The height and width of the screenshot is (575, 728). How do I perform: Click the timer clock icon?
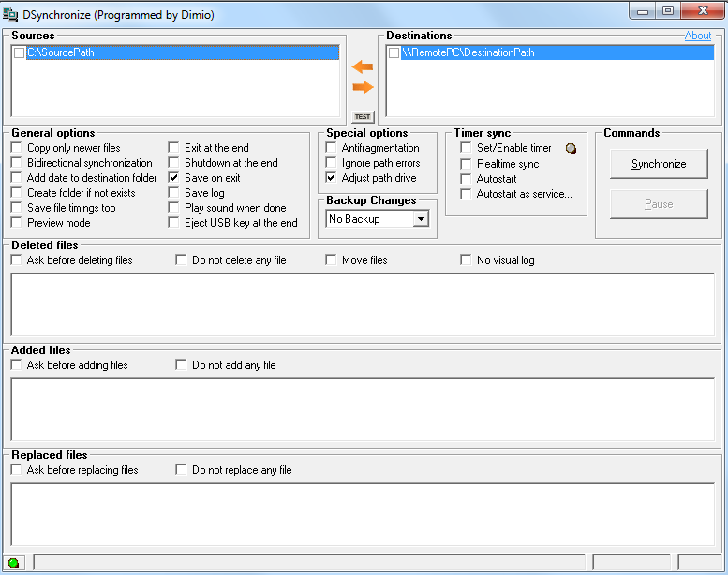point(571,148)
